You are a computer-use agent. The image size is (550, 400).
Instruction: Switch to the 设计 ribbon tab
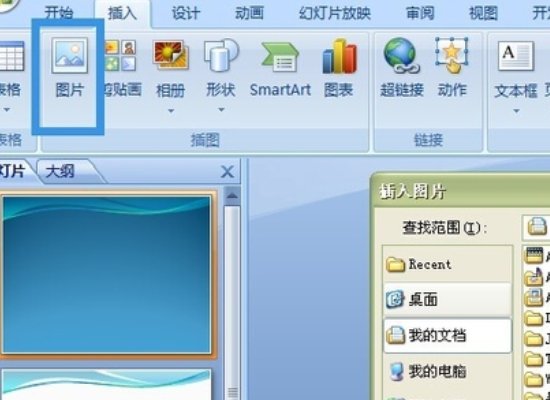point(186,13)
